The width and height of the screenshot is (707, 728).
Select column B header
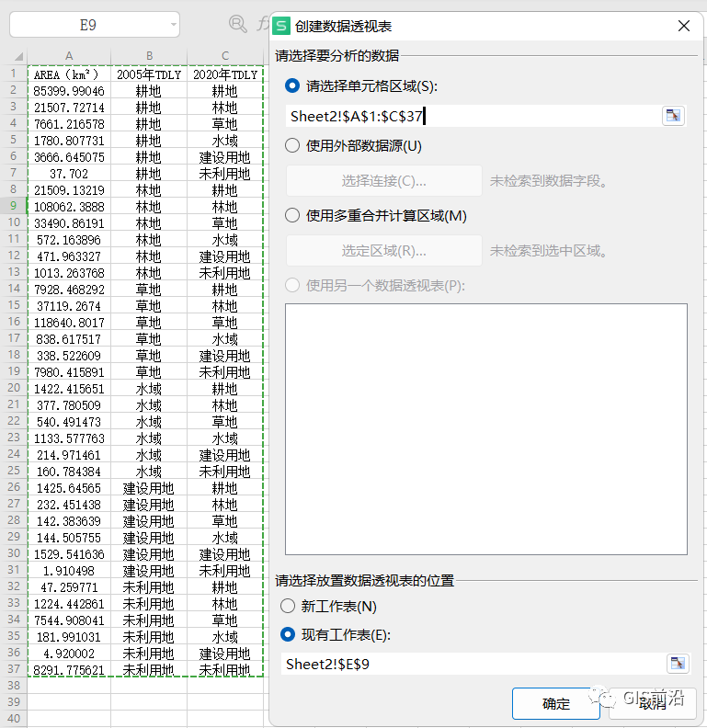[x=149, y=56]
